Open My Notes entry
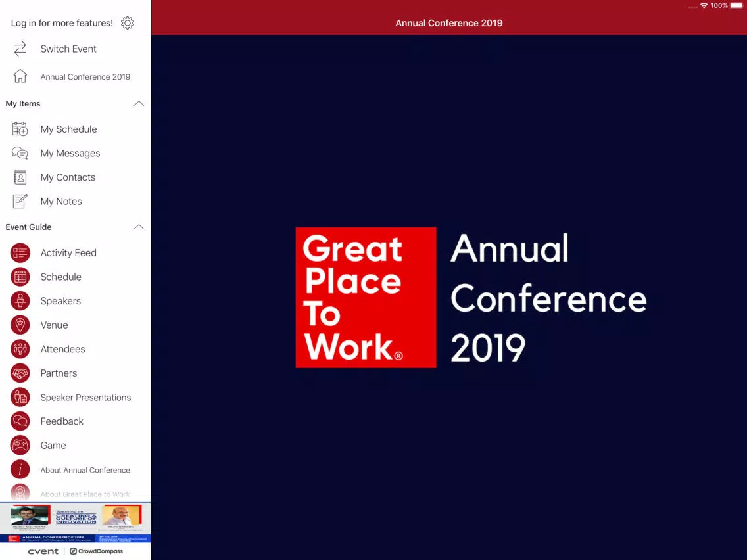This screenshot has height=560, width=747. coord(75,201)
